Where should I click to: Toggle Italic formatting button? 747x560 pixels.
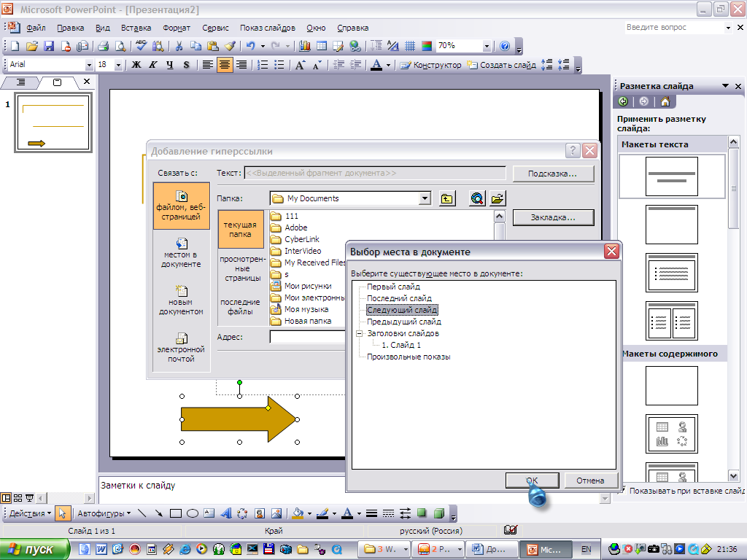click(x=153, y=65)
